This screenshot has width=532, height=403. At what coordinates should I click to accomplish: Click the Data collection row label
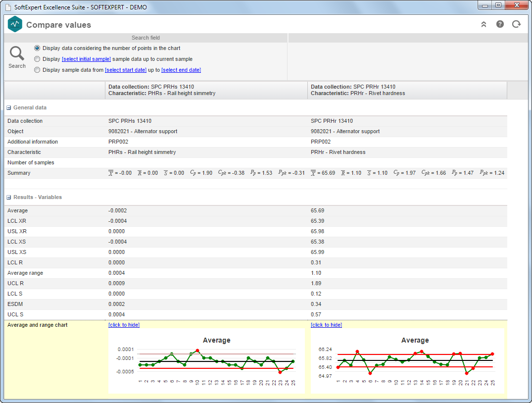25,121
